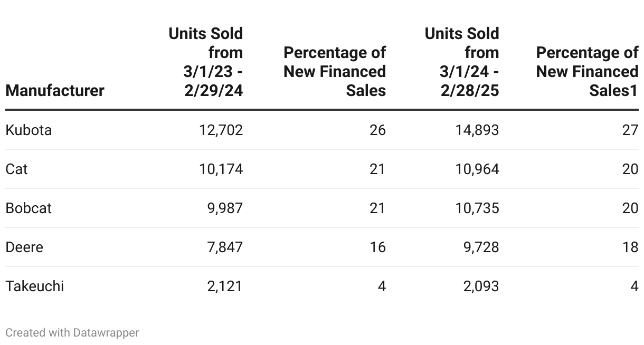Click Deere's 18 percent value
This screenshot has height=345, width=644.
[630, 247]
